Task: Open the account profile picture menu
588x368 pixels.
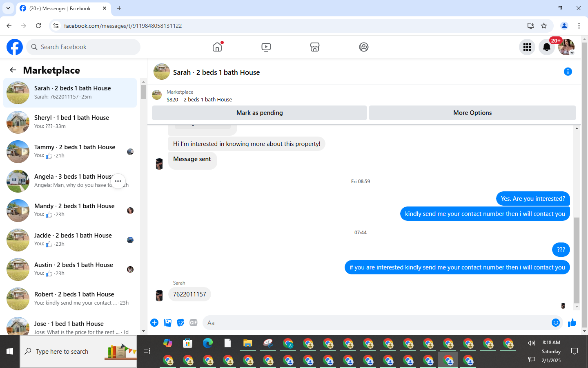Action: (x=566, y=47)
